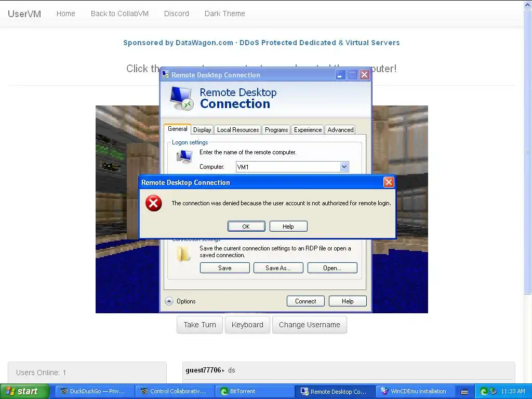532x399 pixels.
Task: Open the Windows Start button
Action: [x=24, y=391]
